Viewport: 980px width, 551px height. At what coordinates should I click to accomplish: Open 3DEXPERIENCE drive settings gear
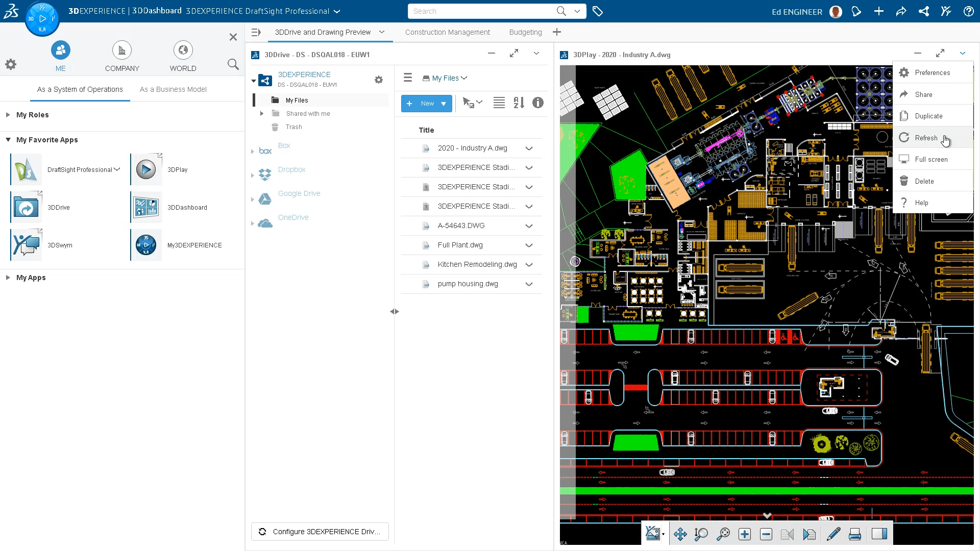[379, 80]
